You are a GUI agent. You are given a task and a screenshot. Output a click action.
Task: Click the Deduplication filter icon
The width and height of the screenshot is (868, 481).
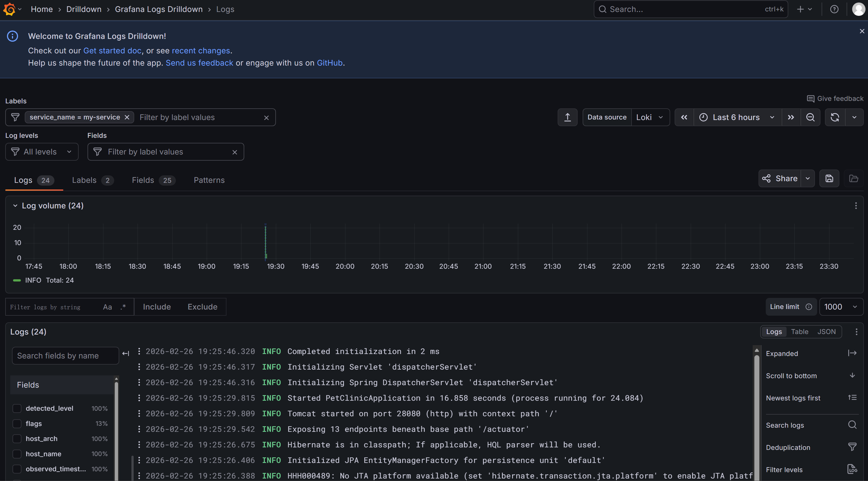pos(852,447)
